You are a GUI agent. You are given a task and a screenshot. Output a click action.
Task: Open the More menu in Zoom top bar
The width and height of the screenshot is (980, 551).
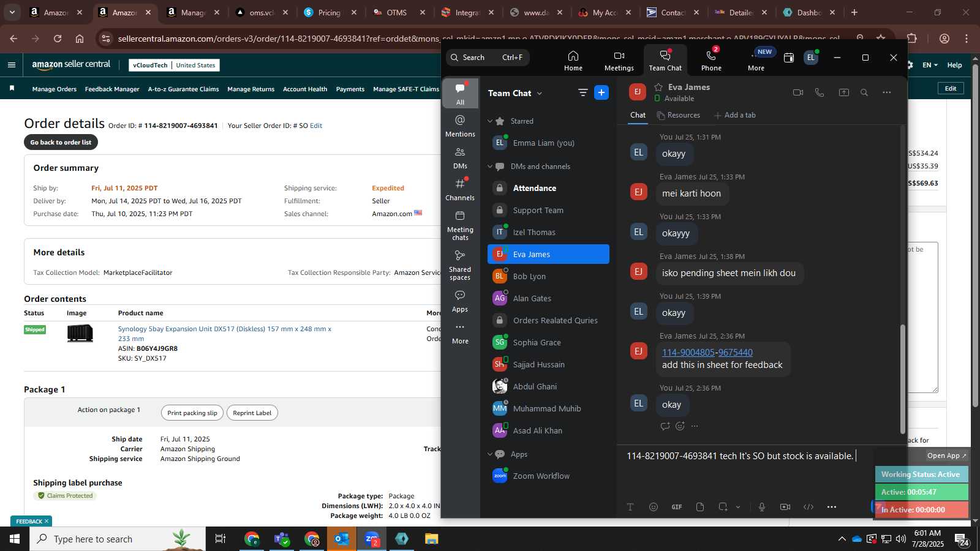(756, 61)
